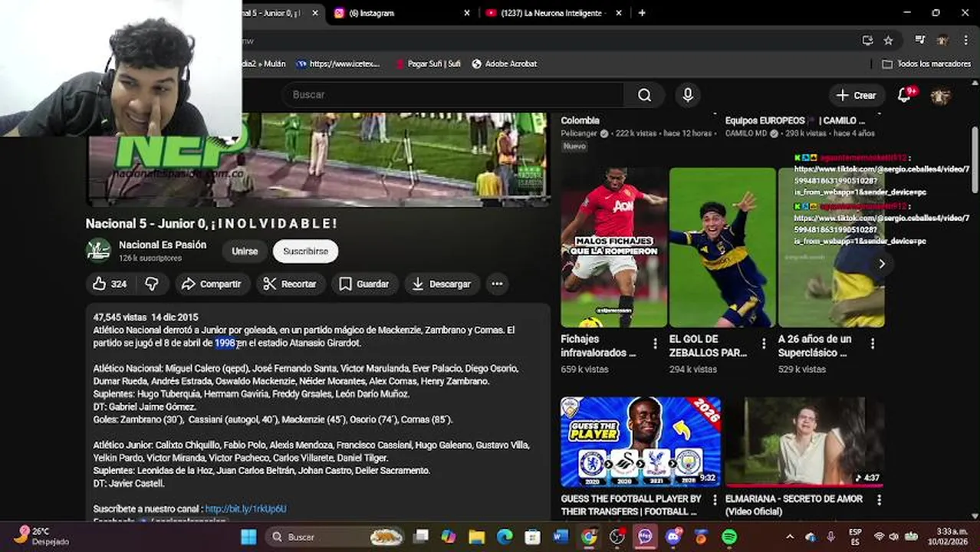Viewport: 980px width, 552px height.
Task: Open Spotify from the taskbar
Action: click(x=729, y=537)
